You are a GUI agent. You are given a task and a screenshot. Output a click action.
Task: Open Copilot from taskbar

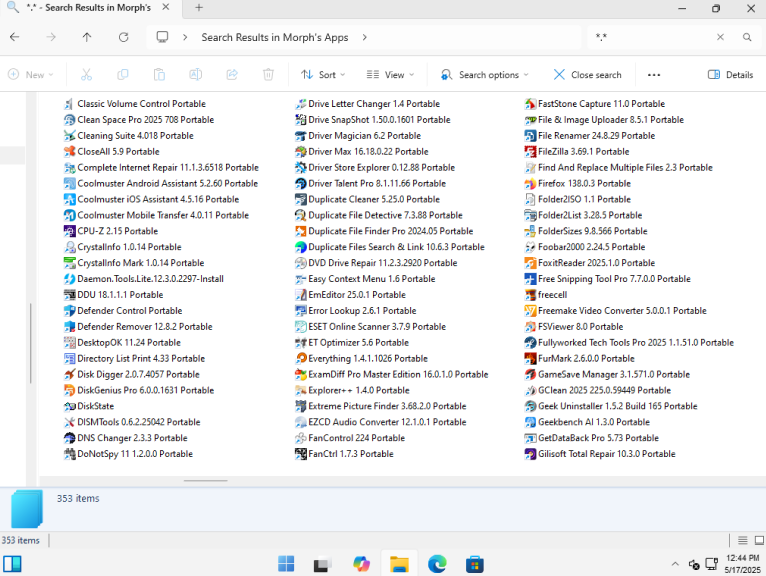coord(362,564)
